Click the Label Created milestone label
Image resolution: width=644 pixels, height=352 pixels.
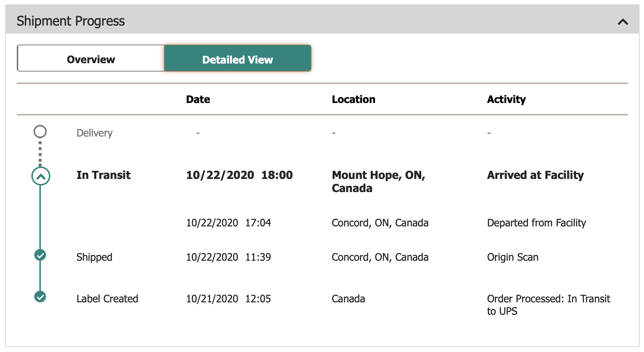click(x=107, y=299)
